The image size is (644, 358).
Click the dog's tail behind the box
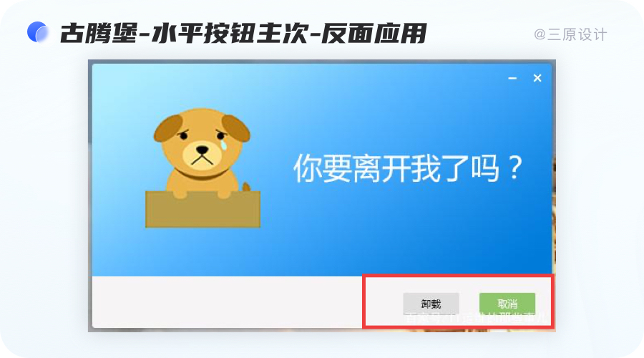tap(246, 187)
